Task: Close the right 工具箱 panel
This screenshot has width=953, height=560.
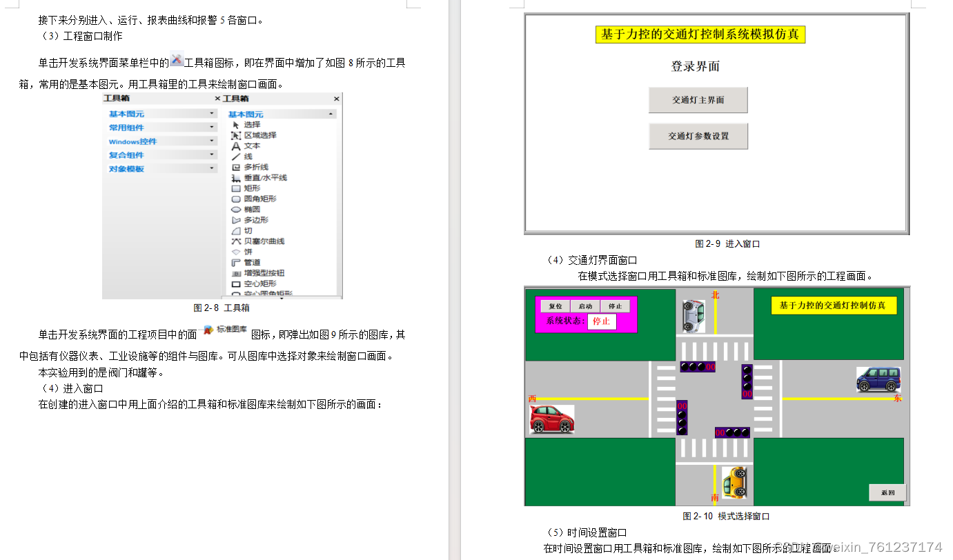Action: tap(337, 99)
